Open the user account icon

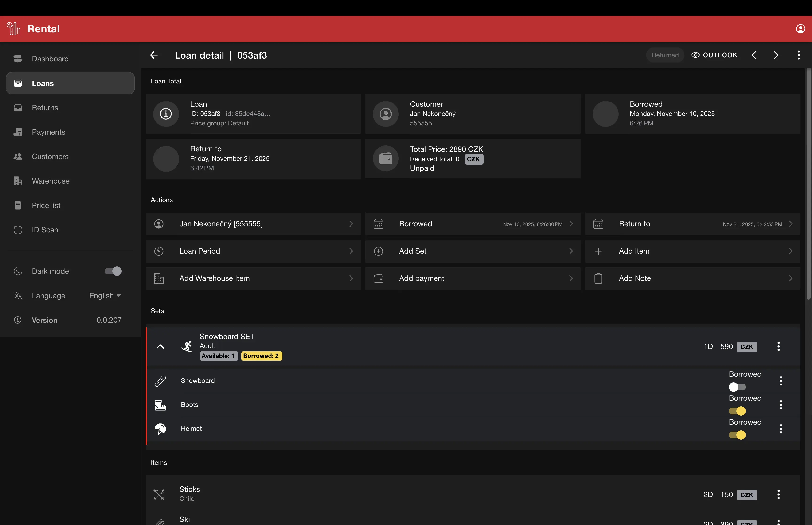(x=800, y=29)
